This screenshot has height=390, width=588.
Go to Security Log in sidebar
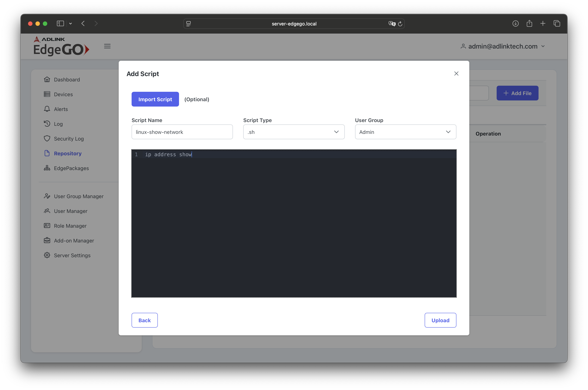[x=69, y=139]
